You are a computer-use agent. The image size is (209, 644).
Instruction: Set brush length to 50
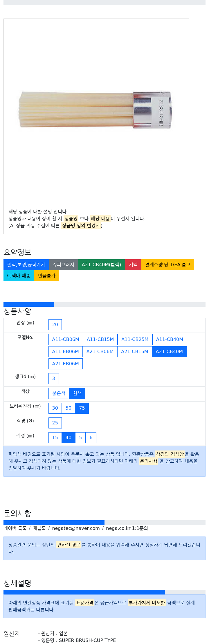69,408
